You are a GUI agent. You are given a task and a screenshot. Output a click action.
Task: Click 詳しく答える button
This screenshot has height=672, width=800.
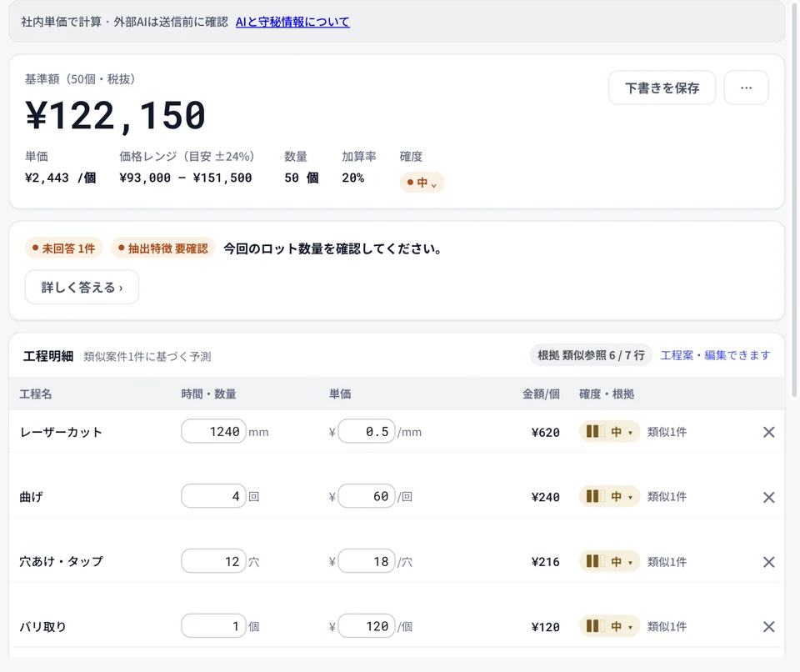[x=82, y=287]
